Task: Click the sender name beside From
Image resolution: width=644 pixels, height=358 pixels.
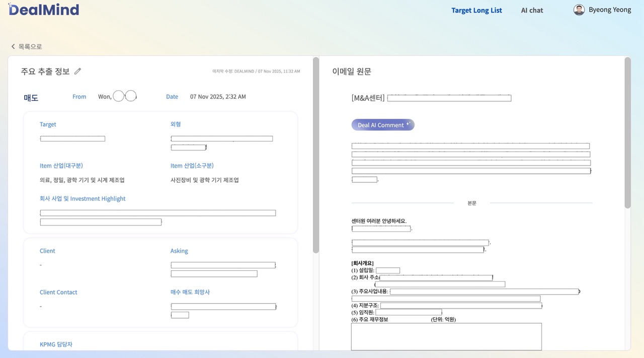Action: point(117,97)
